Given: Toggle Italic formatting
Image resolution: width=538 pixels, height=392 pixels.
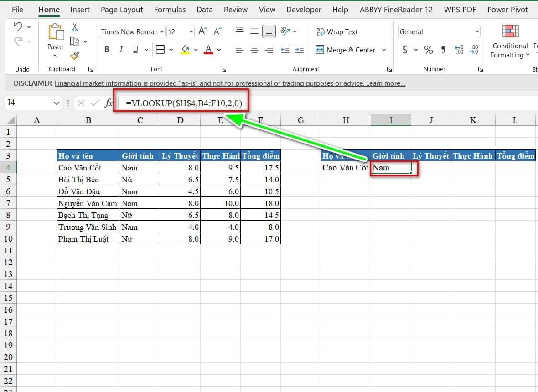Looking at the screenshot, I should (x=121, y=50).
